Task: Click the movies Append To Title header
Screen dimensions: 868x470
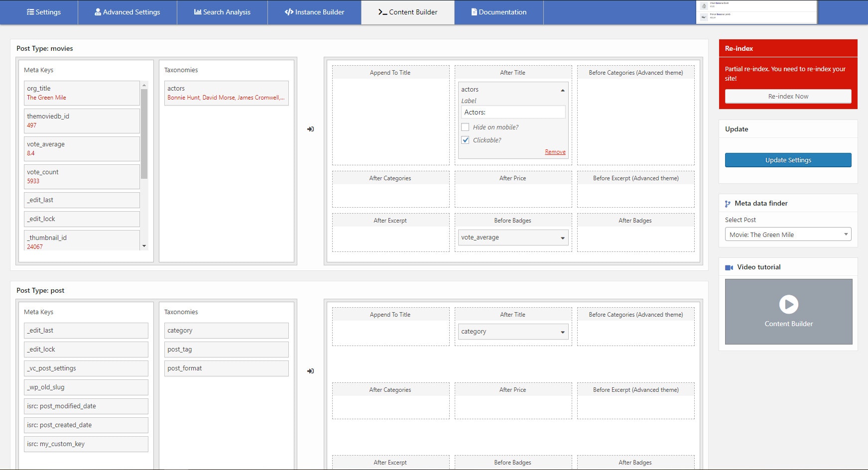Action: [390, 73]
